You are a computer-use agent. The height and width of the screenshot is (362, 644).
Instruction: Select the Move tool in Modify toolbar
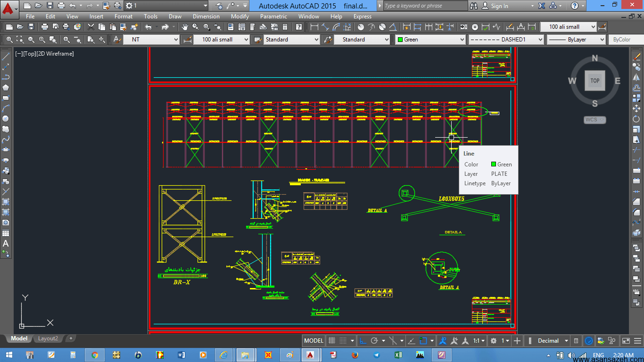(x=636, y=108)
